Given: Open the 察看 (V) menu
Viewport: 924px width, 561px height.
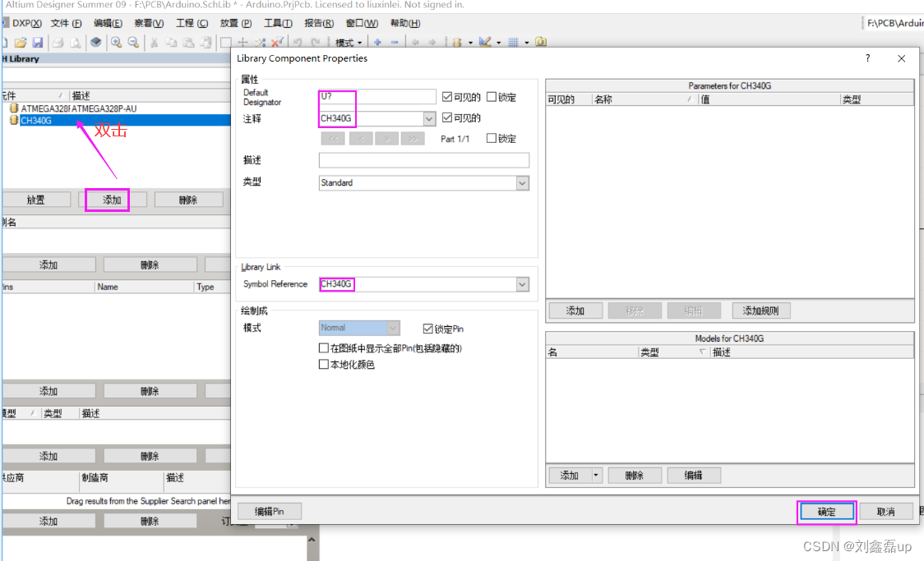Looking at the screenshot, I should 149,23.
